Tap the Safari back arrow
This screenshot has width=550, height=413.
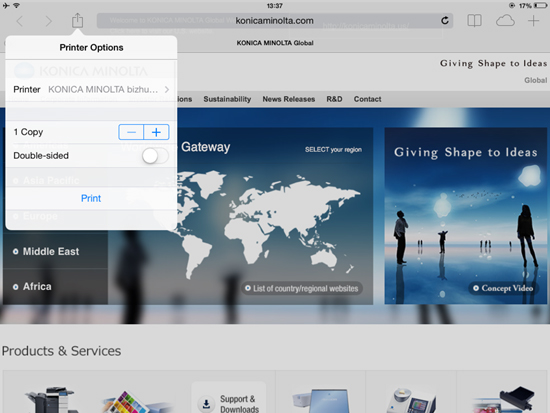(x=20, y=21)
